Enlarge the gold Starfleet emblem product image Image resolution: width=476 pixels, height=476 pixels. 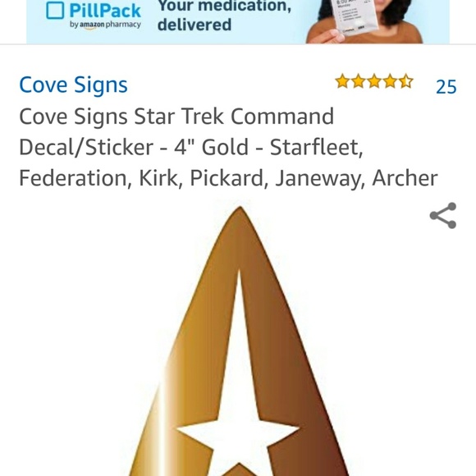240,341
